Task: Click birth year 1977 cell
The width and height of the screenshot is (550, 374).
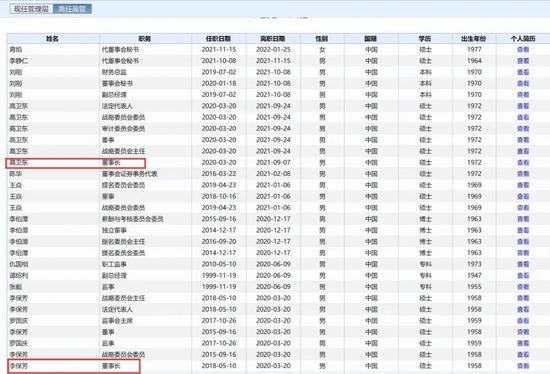Action: click(474, 49)
